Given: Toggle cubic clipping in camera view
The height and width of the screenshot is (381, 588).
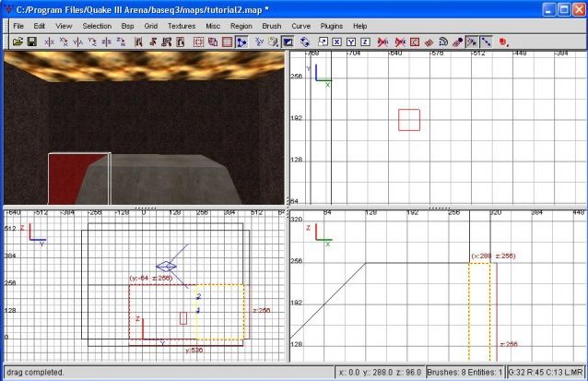Looking at the screenshot, I should [x=288, y=42].
